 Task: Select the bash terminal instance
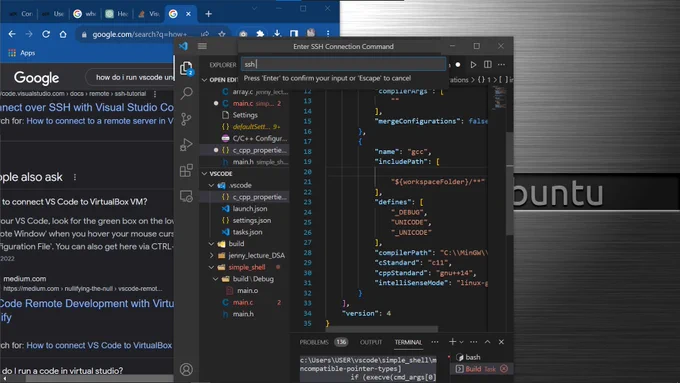[x=473, y=357]
